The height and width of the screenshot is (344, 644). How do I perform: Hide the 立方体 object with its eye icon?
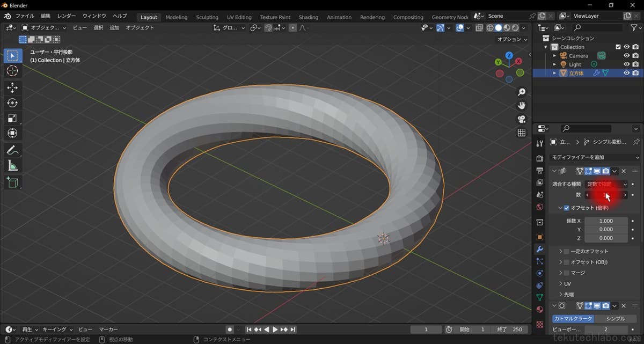(x=626, y=73)
